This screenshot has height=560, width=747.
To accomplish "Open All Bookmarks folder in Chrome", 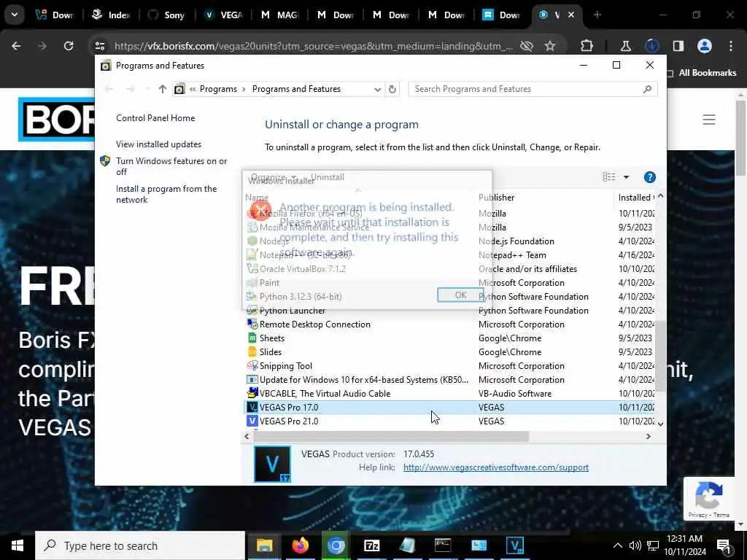I will [702, 73].
